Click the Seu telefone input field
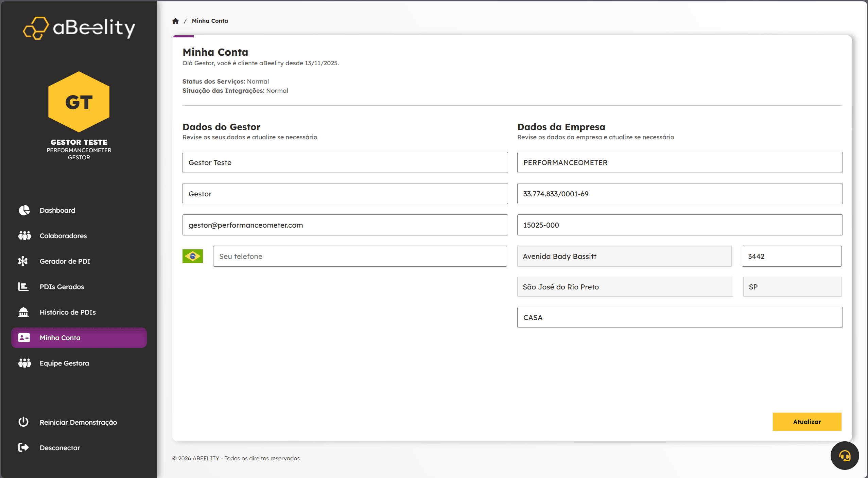The height and width of the screenshot is (478, 868). [360, 256]
